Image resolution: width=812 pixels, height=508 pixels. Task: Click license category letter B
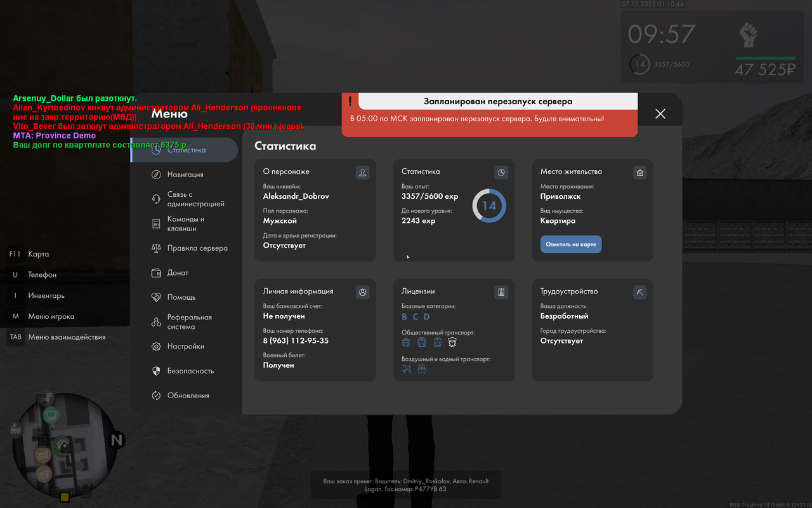[405, 317]
